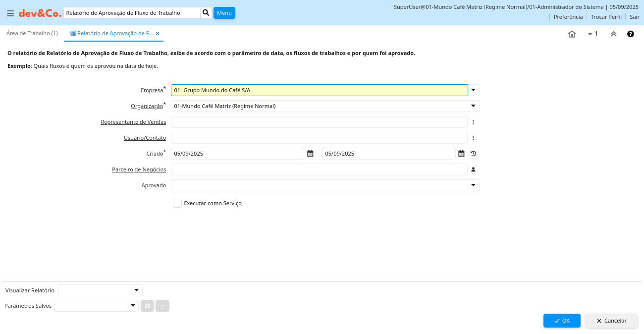Image resolution: width=644 pixels, height=334 pixels.
Task: Expand Visualizar Relatório dropdown
Action: [136, 290]
